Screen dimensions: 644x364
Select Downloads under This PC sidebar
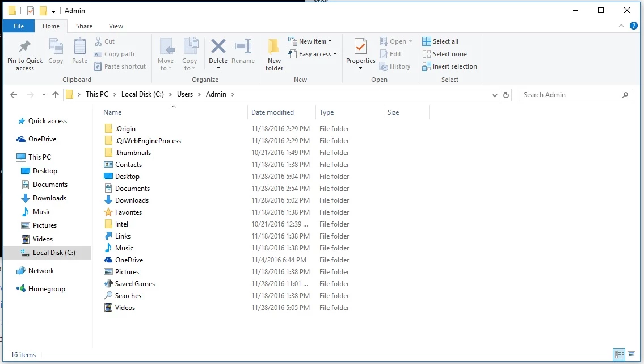49,198
